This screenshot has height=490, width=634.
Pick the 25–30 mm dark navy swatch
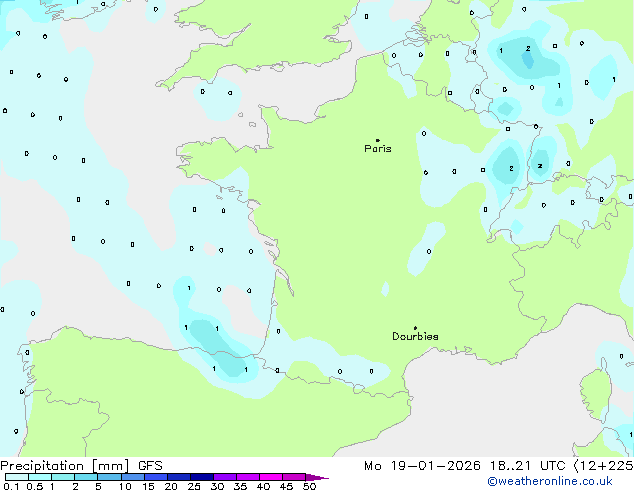(202, 477)
